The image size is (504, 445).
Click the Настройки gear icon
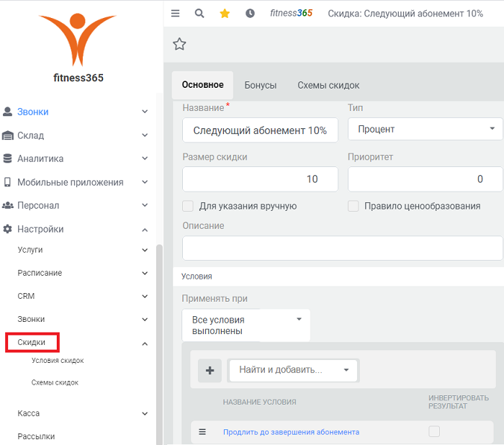pos(7,229)
